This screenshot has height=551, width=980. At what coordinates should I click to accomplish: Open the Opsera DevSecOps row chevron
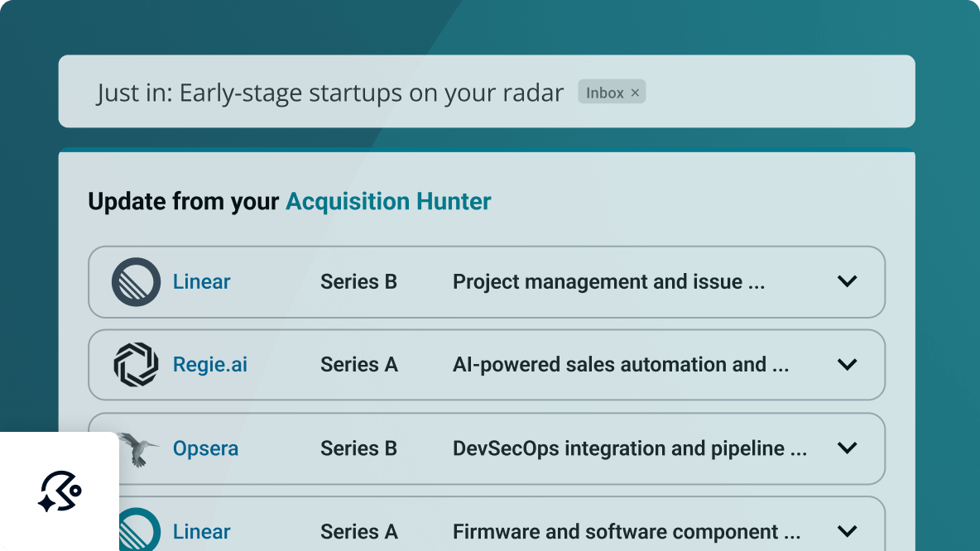click(847, 448)
